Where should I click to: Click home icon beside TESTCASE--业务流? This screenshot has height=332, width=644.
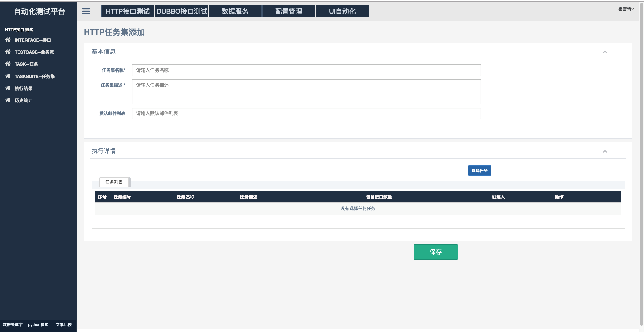(x=8, y=52)
